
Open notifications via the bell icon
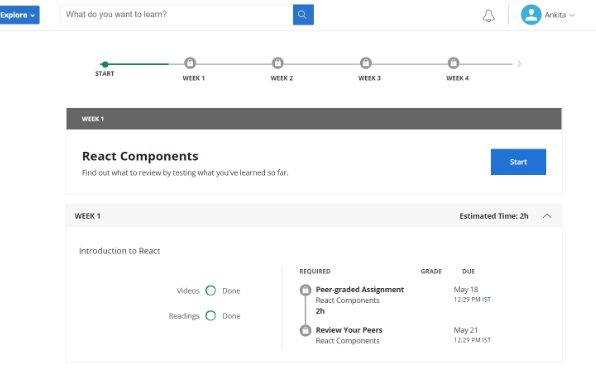[488, 16]
